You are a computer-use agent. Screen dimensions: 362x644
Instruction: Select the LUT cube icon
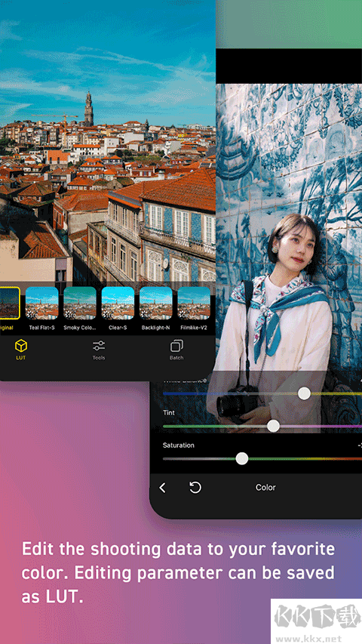click(21, 346)
